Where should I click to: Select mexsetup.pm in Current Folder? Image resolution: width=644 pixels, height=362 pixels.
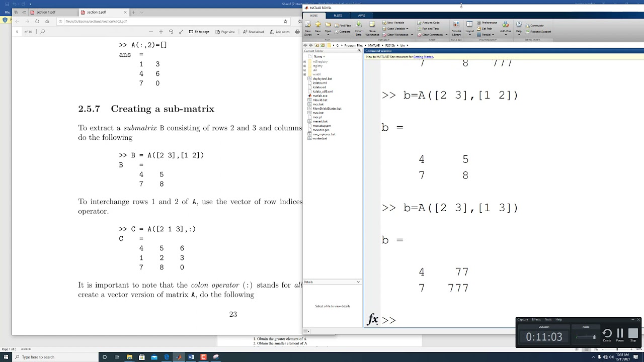tap(321, 126)
